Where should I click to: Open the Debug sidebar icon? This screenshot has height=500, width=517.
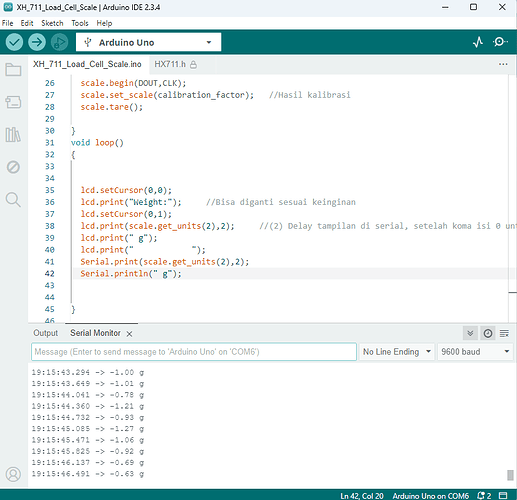tap(13, 167)
